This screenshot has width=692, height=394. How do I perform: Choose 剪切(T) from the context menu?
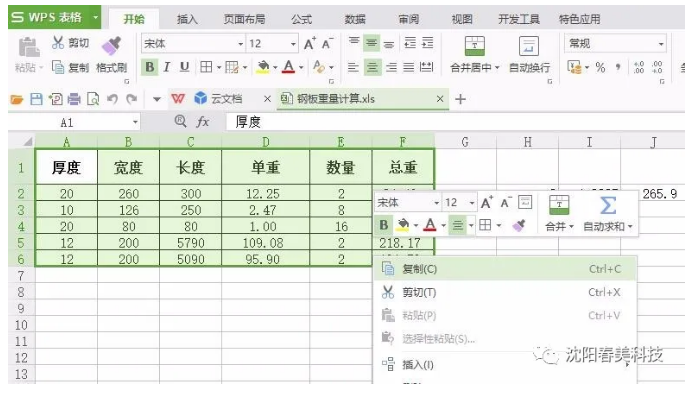click(x=504, y=292)
